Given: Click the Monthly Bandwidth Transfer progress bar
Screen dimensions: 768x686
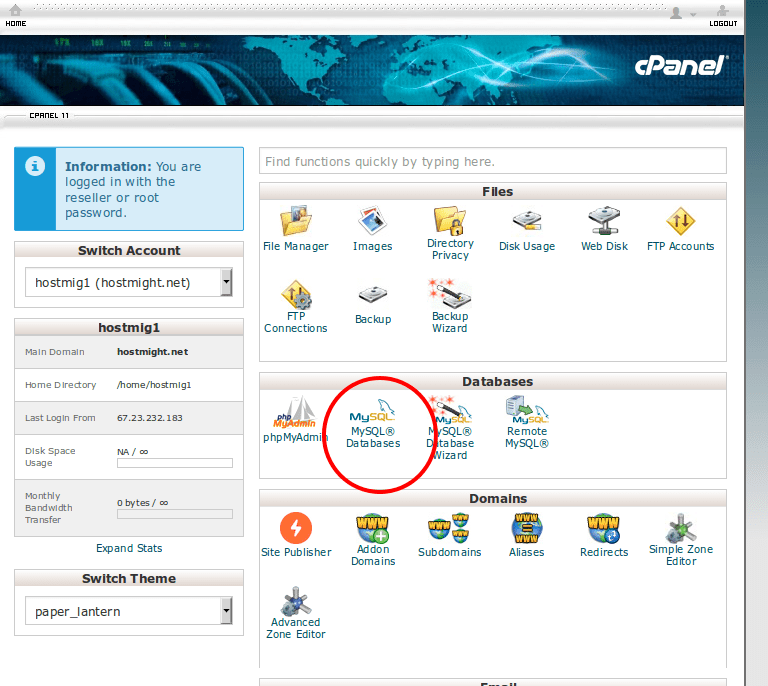Looking at the screenshot, I should [x=175, y=514].
